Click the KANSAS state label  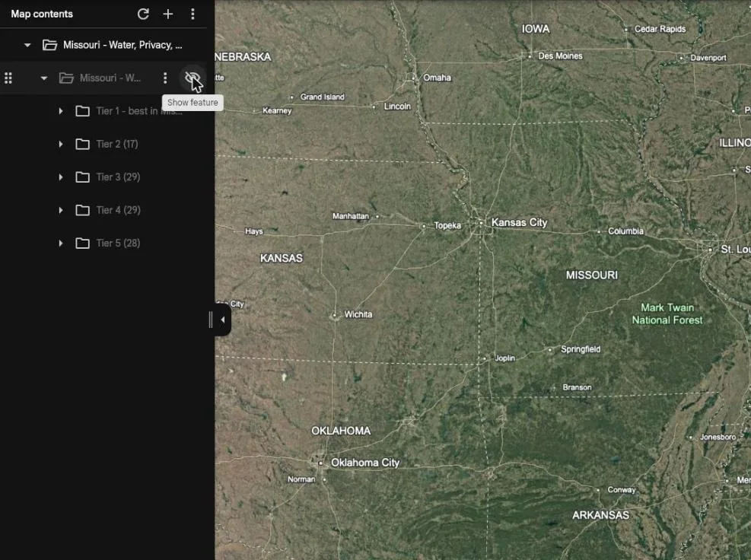click(281, 258)
